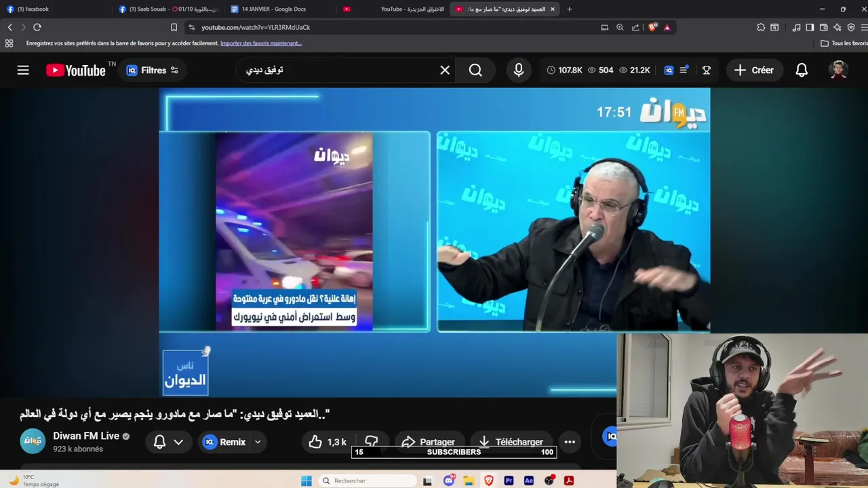Open After Effects from the taskbar
Image resolution: width=868 pixels, height=488 pixels.
coord(529,481)
